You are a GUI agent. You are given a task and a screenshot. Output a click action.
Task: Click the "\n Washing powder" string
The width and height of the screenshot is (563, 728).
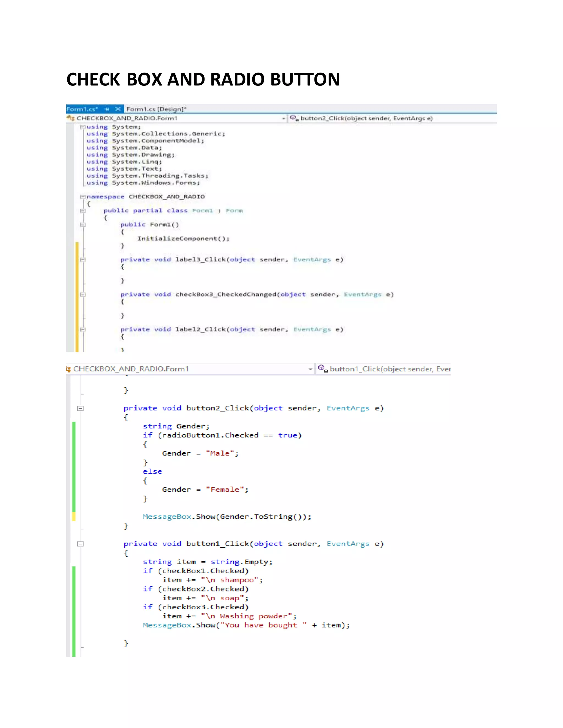tap(247, 616)
